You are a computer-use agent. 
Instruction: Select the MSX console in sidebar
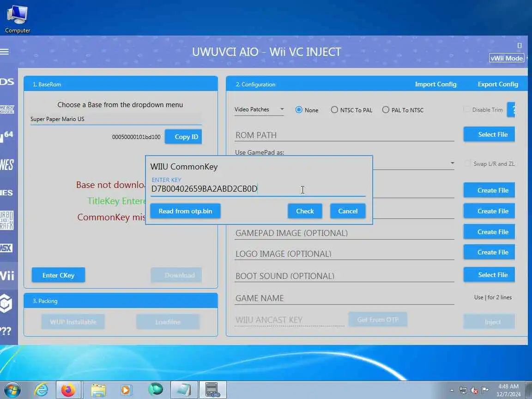6,248
